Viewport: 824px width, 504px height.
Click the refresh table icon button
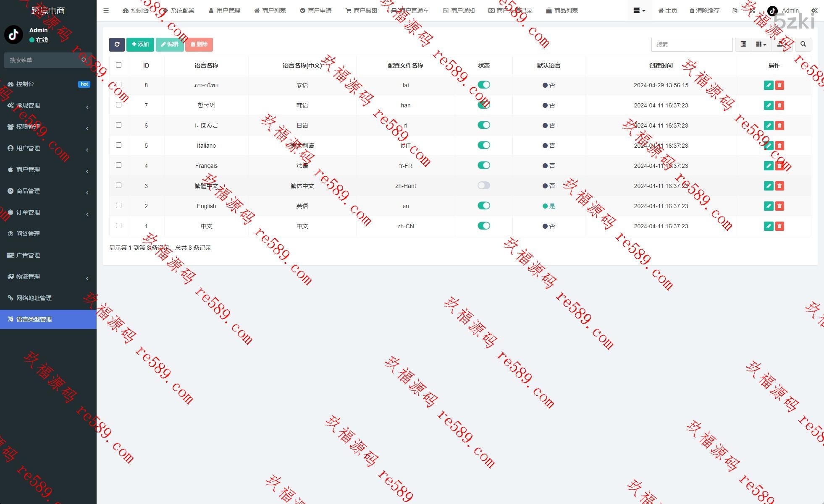coord(117,44)
